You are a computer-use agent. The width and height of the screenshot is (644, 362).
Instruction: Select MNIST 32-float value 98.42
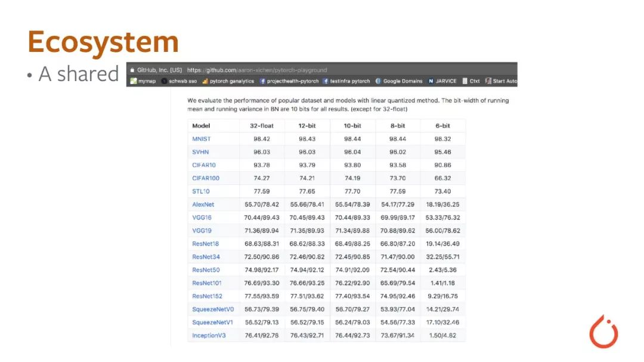(262, 139)
